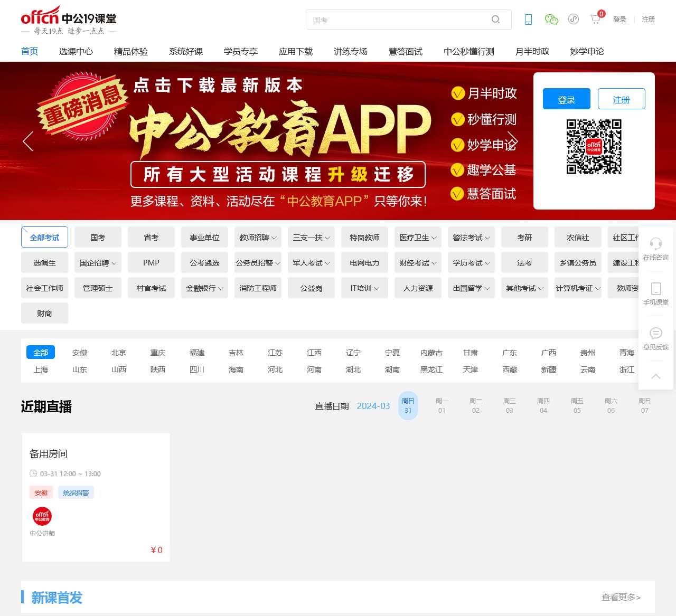The height and width of the screenshot is (616, 676).
Task: Click the back-to-top arrow in sidebar
Action: tap(656, 376)
